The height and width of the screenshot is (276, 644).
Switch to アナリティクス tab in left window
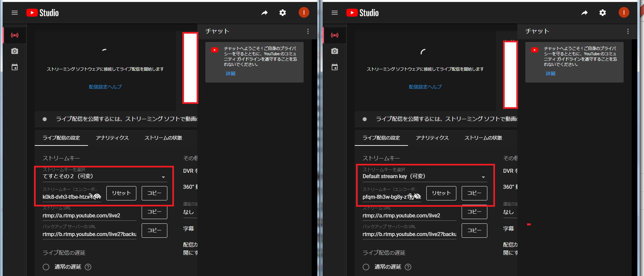[x=112, y=138]
